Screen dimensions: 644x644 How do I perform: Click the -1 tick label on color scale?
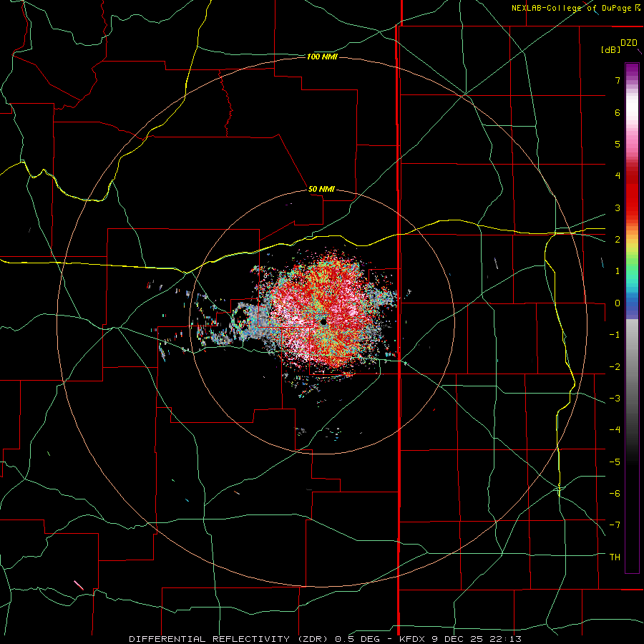[615, 335]
